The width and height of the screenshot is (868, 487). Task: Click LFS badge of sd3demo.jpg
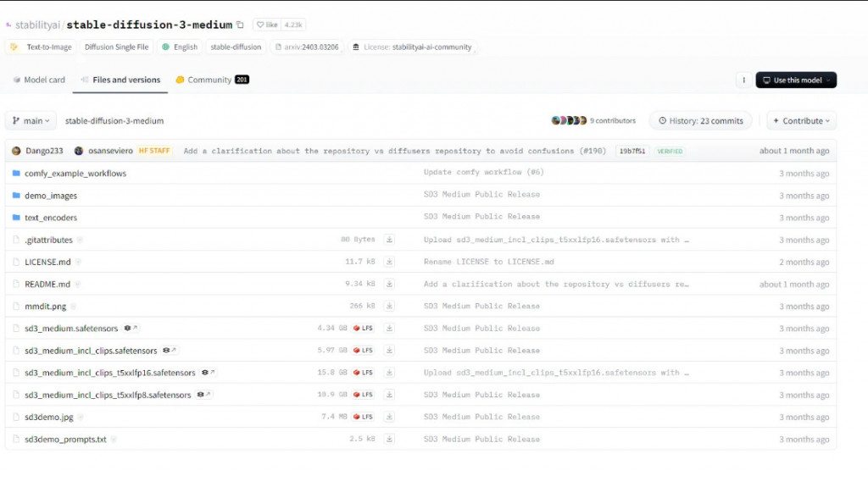click(363, 417)
